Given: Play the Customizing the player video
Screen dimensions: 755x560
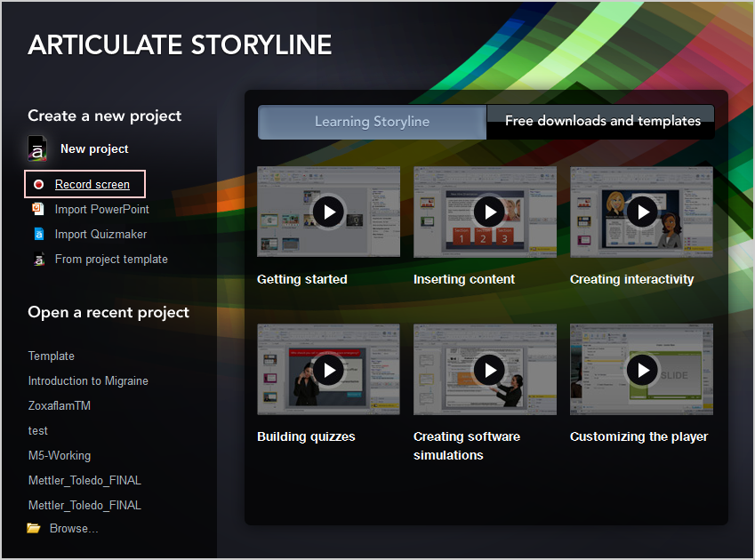Looking at the screenshot, I should click(x=641, y=370).
